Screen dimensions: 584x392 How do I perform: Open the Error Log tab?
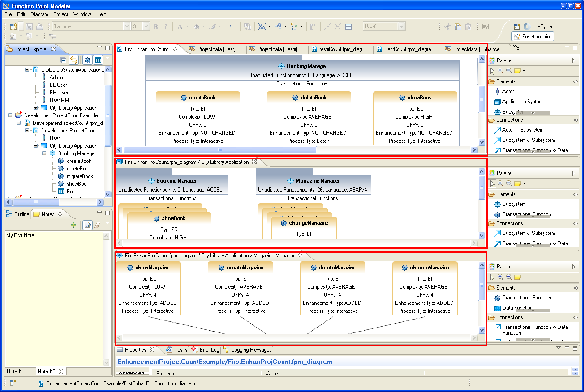pos(205,350)
